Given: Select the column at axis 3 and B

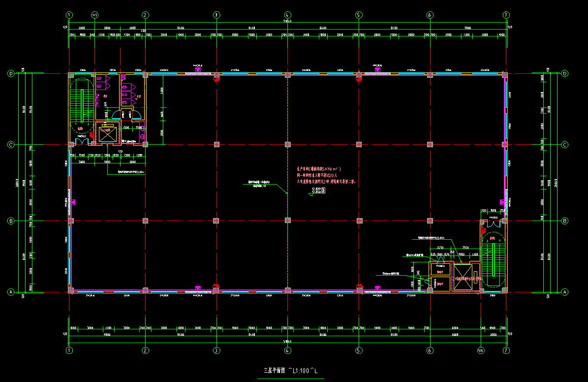Looking at the screenshot, I should point(217,221).
